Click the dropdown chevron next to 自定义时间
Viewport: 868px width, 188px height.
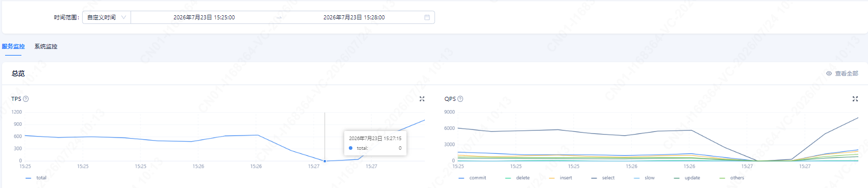(x=123, y=17)
